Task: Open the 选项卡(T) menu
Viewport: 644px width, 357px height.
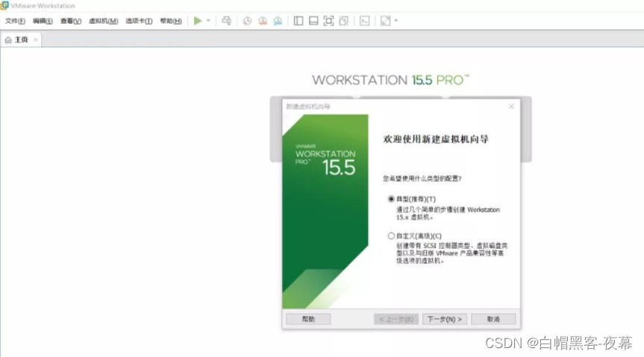Action: point(139,21)
